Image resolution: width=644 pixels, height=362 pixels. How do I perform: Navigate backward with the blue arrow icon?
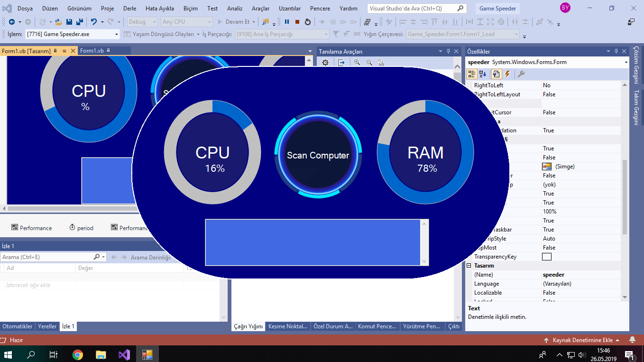pyautogui.click(x=12, y=22)
